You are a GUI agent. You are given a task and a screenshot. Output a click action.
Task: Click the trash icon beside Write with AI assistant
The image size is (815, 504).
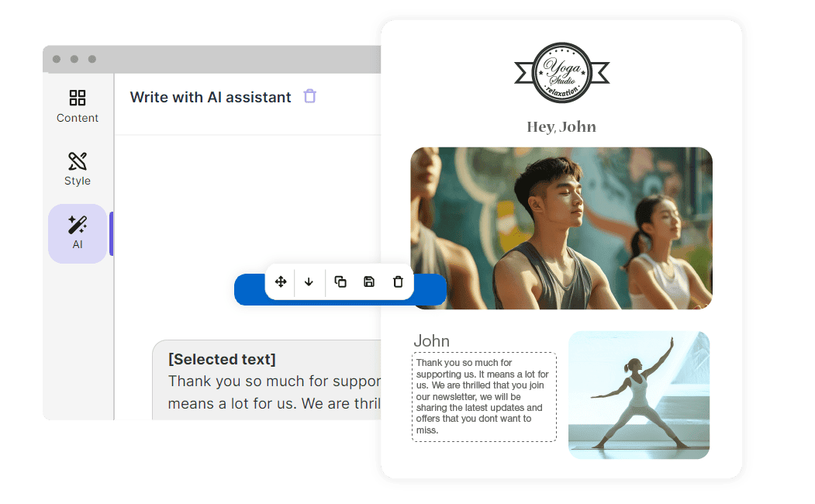click(x=309, y=96)
